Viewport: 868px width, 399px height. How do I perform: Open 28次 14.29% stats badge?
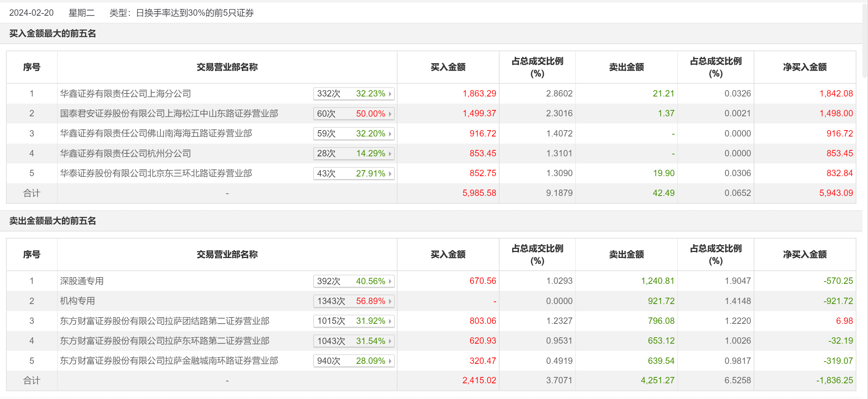[354, 153]
